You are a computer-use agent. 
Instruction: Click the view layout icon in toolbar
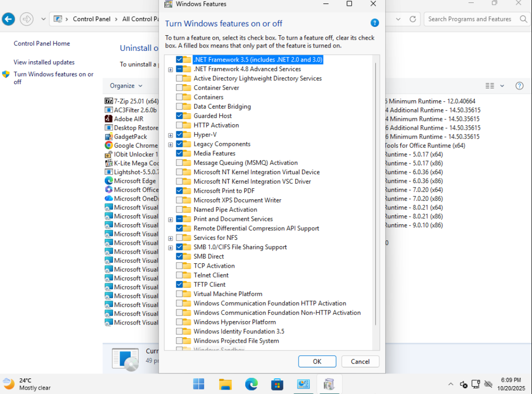point(489,86)
